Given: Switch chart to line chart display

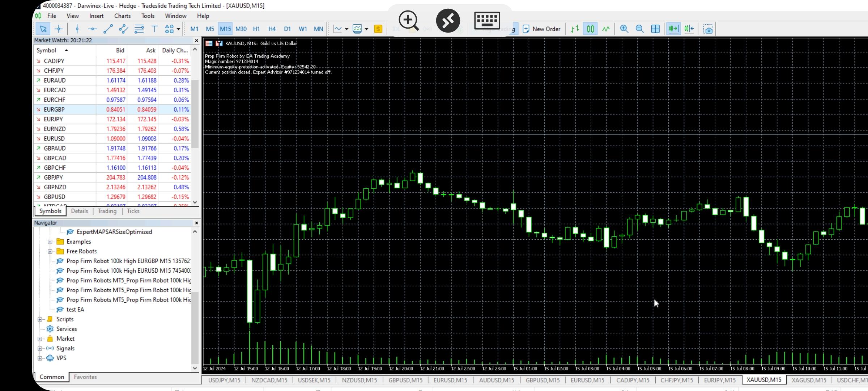Looking at the screenshot, I should [606, 29].
